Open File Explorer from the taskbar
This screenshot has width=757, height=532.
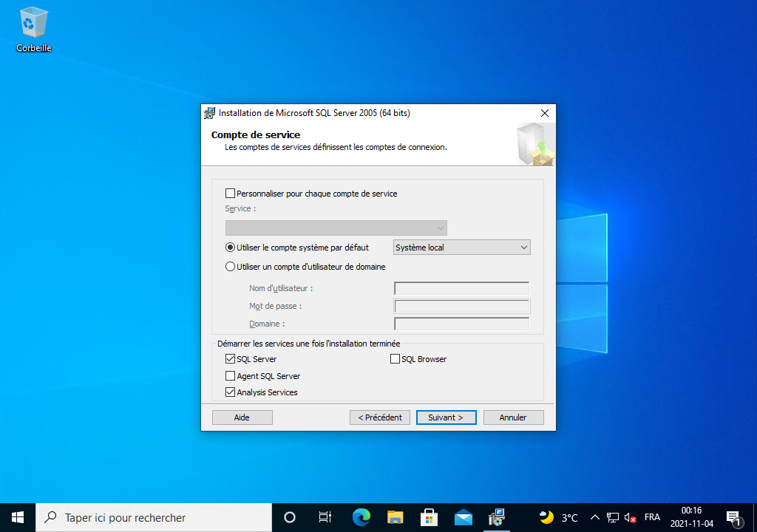[x=396, y=517]
